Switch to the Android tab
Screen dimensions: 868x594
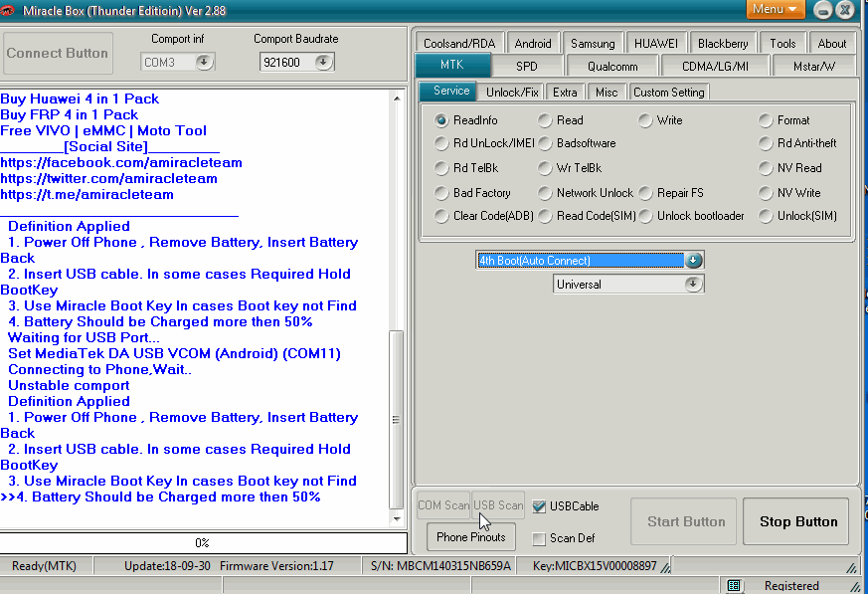(533, 43)
